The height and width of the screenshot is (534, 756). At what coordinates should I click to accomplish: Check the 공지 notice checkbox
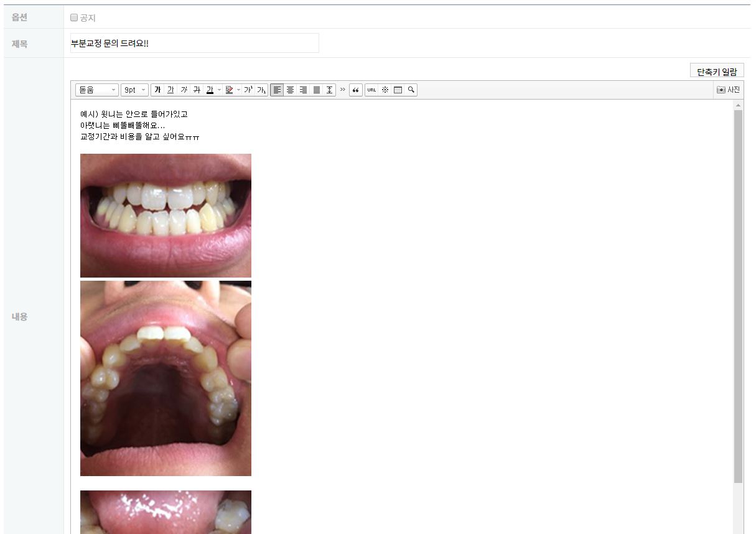pyautogui.click(x=74, y=18)
